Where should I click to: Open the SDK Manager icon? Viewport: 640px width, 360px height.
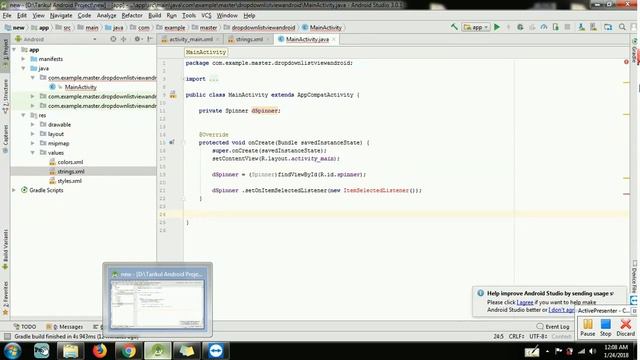[593, 27]
